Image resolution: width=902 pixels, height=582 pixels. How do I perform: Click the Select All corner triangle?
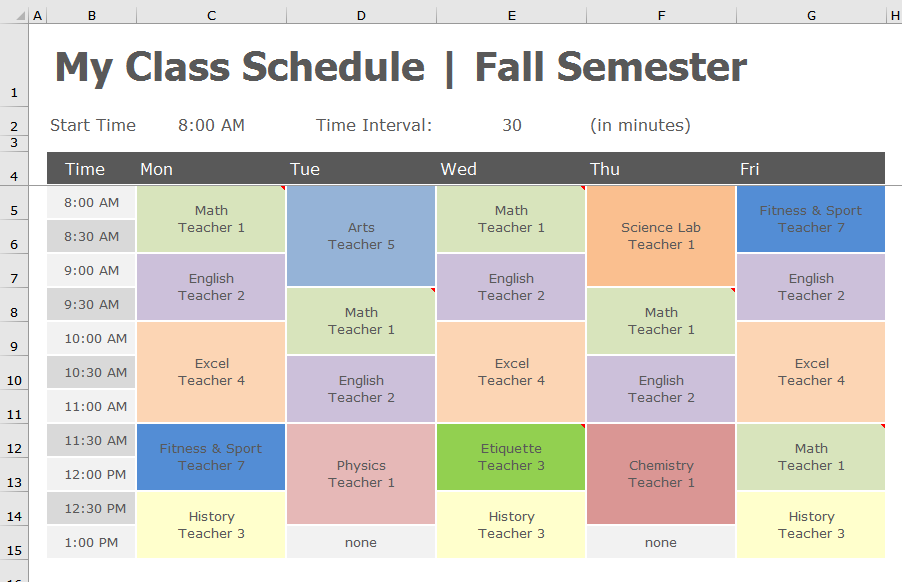point(21,16)
